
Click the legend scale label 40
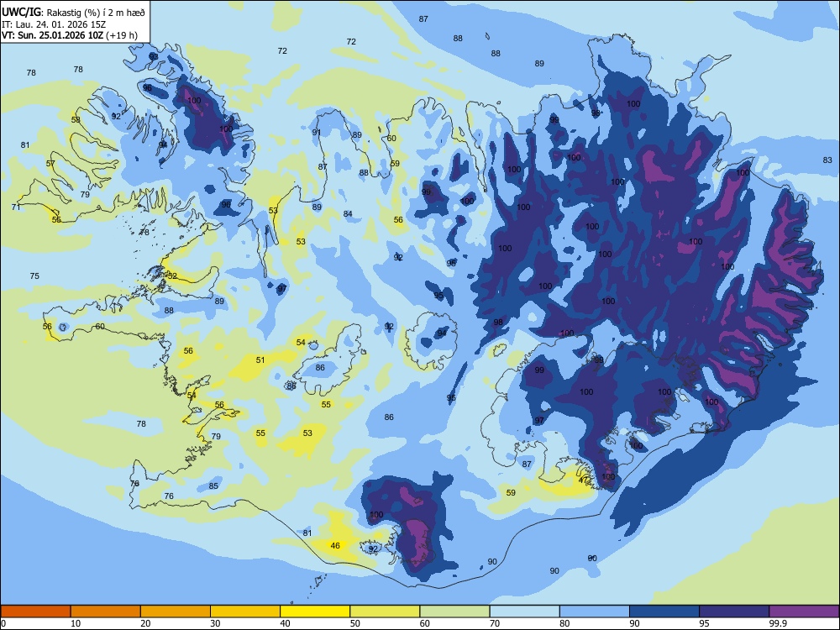285,623
